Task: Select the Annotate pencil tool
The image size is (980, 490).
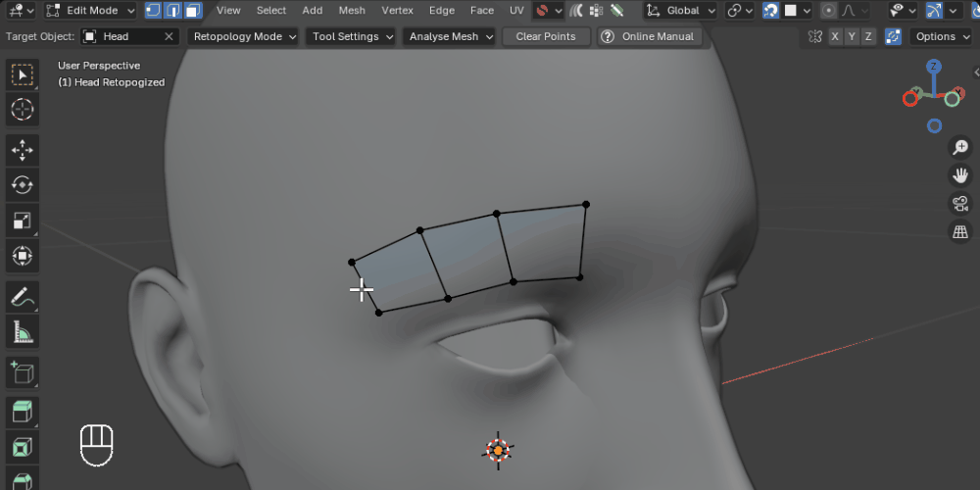Action: point(23,297)
